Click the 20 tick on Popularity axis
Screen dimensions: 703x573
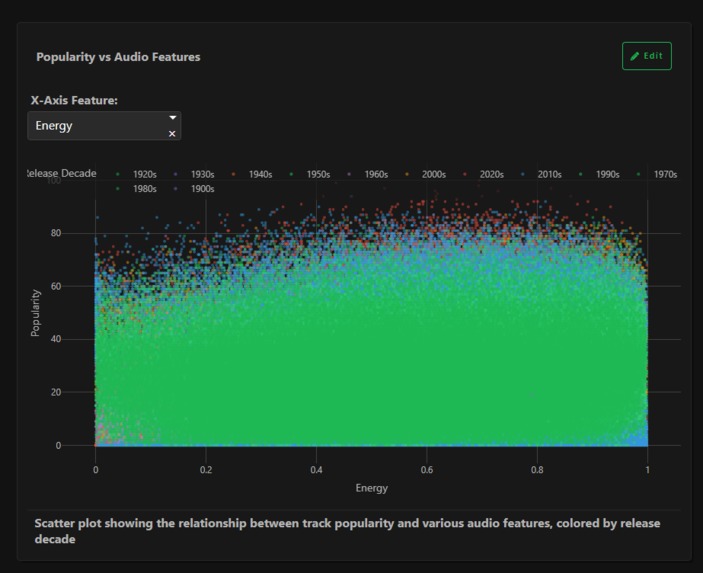coord(56,392)
